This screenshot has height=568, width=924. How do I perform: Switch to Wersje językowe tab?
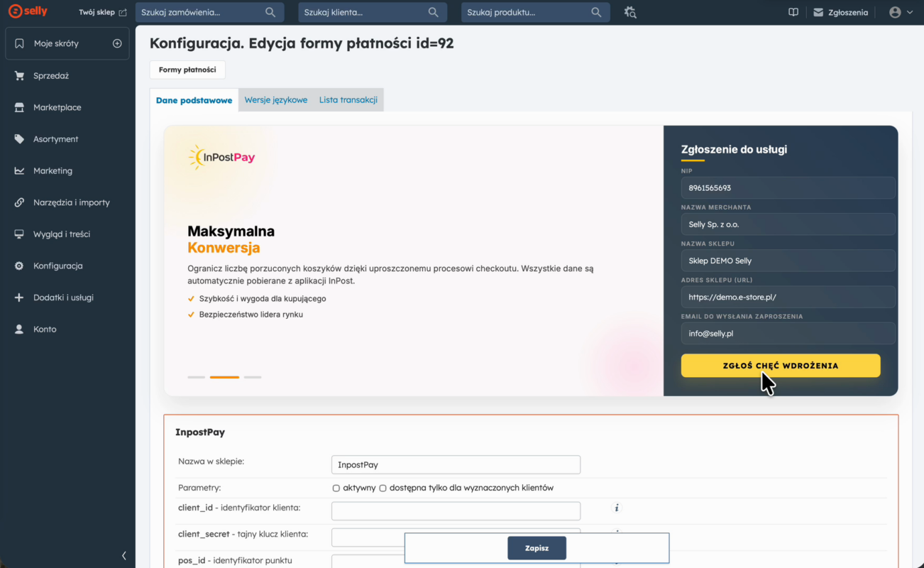[x=276, y=100]
